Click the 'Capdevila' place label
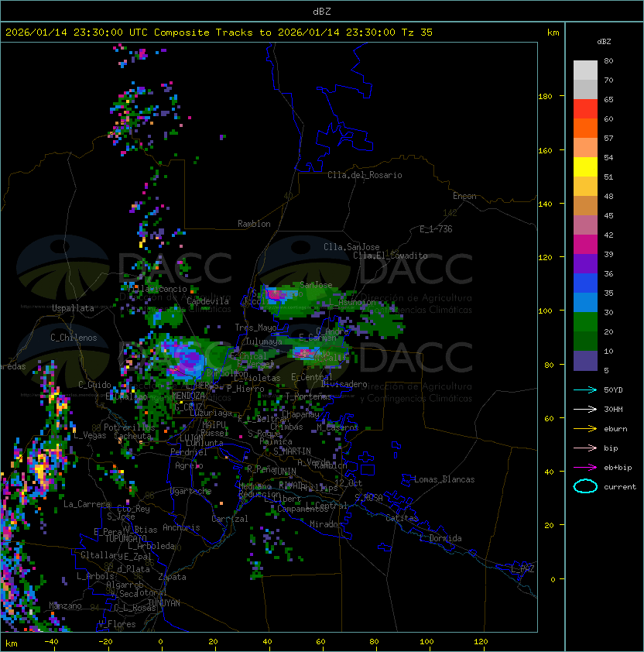This screenshot has width=644, height=652. click(208, 301)
